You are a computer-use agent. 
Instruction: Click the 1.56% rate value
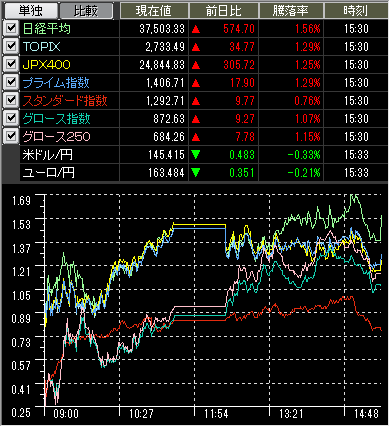[308, 29]
